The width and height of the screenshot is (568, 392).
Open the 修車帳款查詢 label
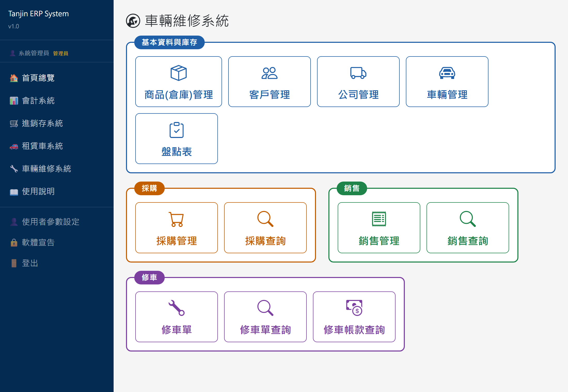pyautogui.click(x=354, y=330)
